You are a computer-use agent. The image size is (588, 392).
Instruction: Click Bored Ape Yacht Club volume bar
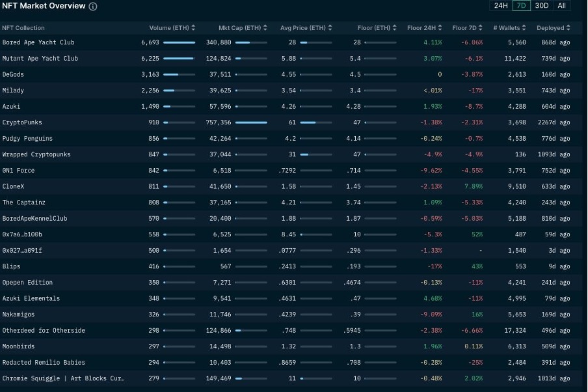pyautogui.click(x=180, y=42)
